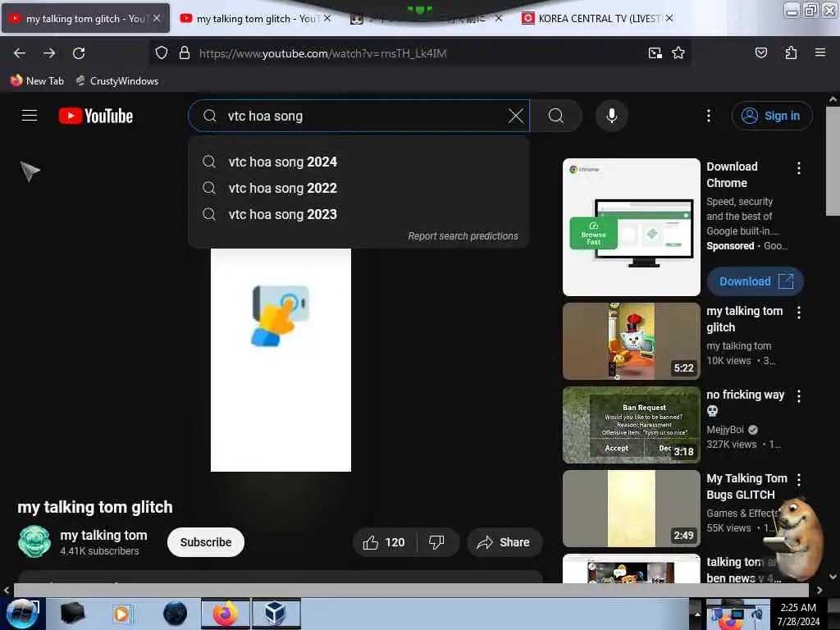Toggle picture-in-picture icon in address bar

655,52
